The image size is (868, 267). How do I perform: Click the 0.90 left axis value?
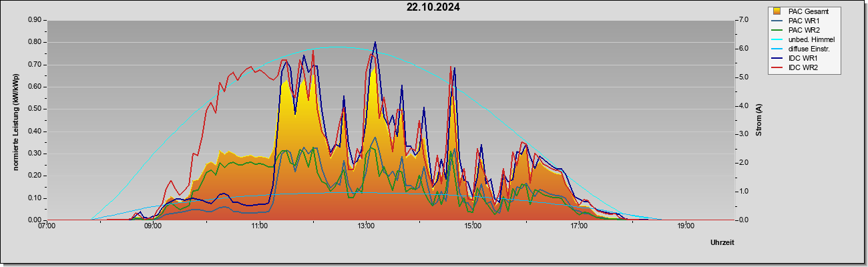[x=35, y=20]
